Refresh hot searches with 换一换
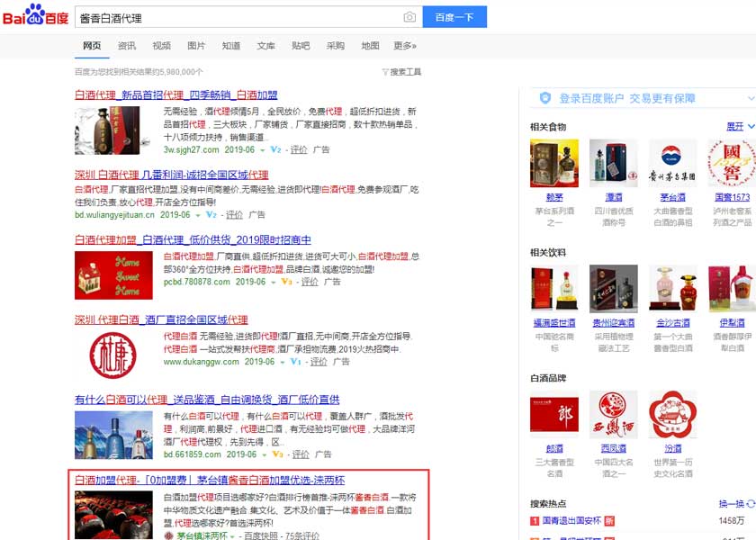The width and height of the screenshot is (756, 540). [737, 503]
